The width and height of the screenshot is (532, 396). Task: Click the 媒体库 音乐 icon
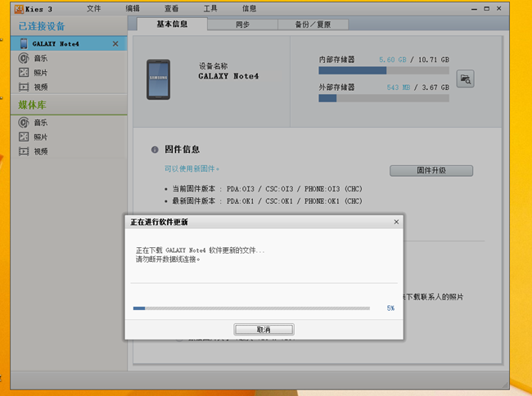coord(24,123)
